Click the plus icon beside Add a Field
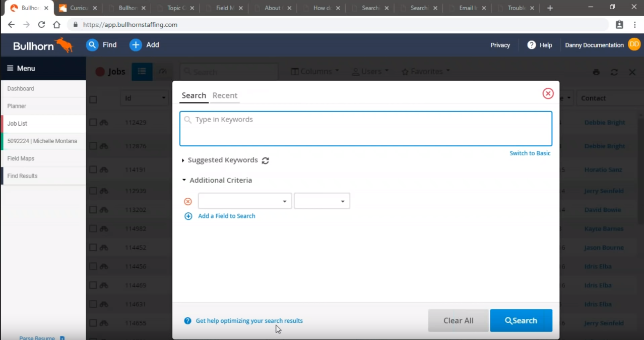Image resolution: width=644 pixels, height=340 pixels. pos(188,216)
